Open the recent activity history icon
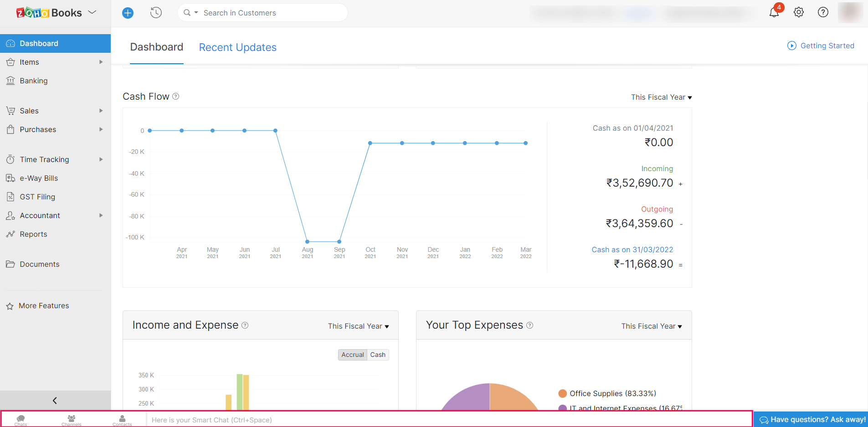Screen dimensions: 868x427 pos(156,13)
